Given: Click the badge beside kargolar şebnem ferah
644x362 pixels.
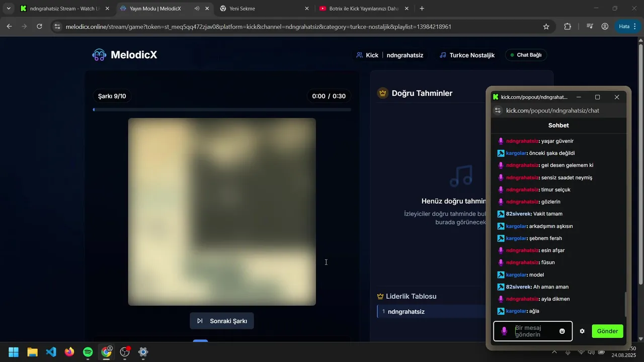Looking at the screenshot, I should coord(501,238).
